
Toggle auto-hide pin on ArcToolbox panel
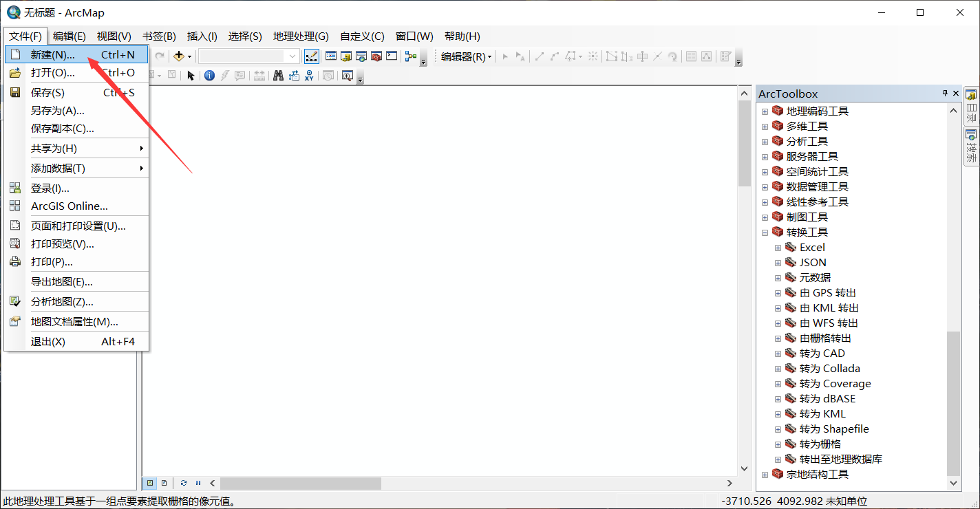click(945, 94)
